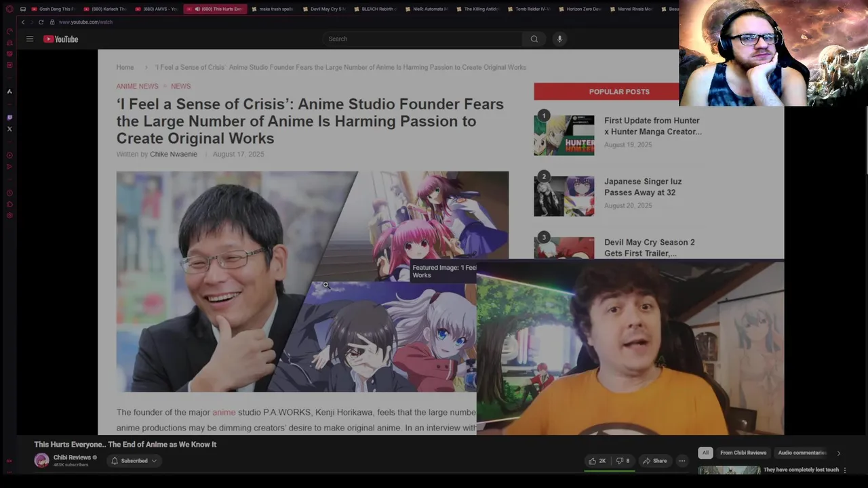The width and height of the screenshot is (868, 488).
Task: Open the Chibi Reviews channel name
Action: click(x=72, y=457)
